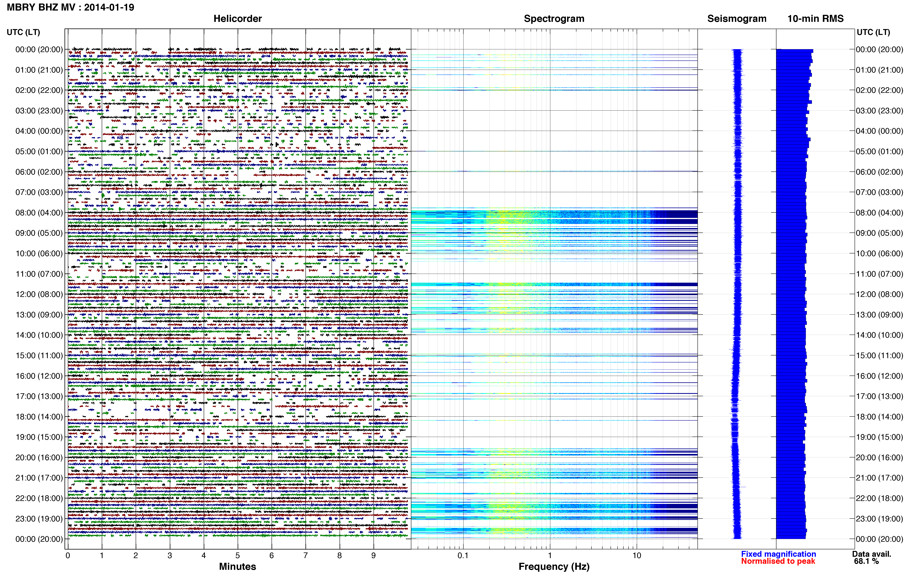Screen dimensions: 924x578
Task: Click the plot title MBRY BHZ MV : 2014-01-19
Action: pyautogui.click(x=70, y=7)
